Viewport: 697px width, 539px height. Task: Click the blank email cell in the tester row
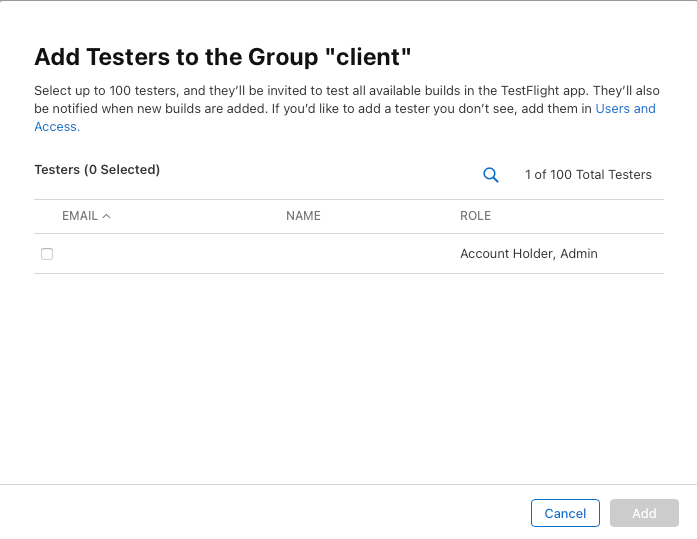click(171, 254)
